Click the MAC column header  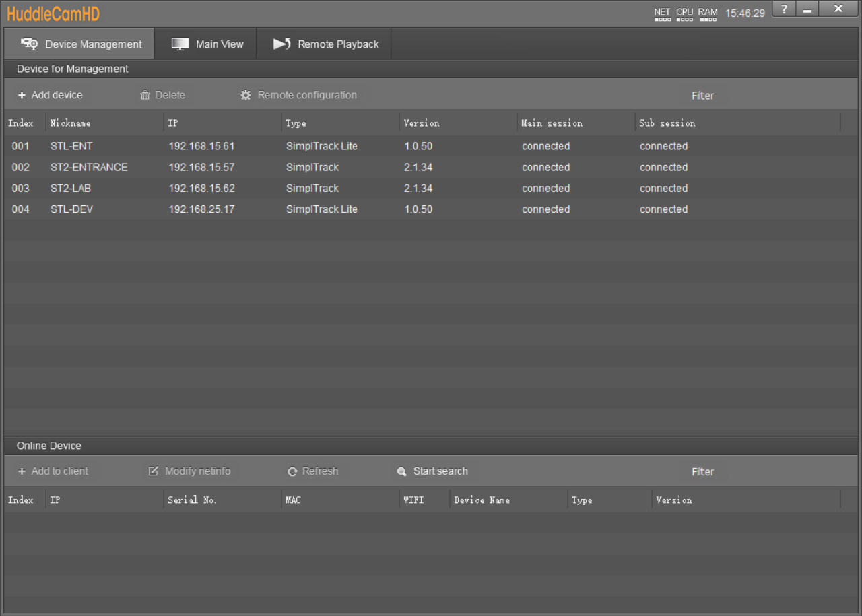(340, 500)
